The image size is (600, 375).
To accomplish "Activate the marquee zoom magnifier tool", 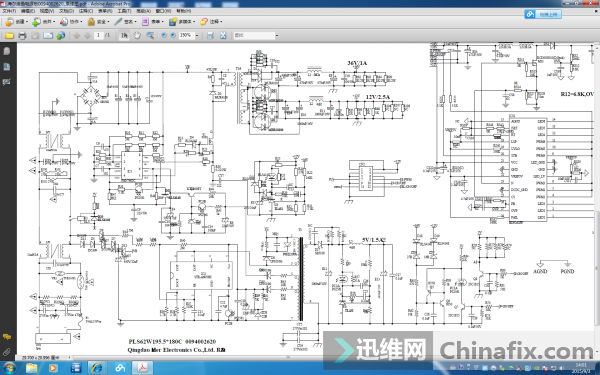I will [x=150, y=35].
